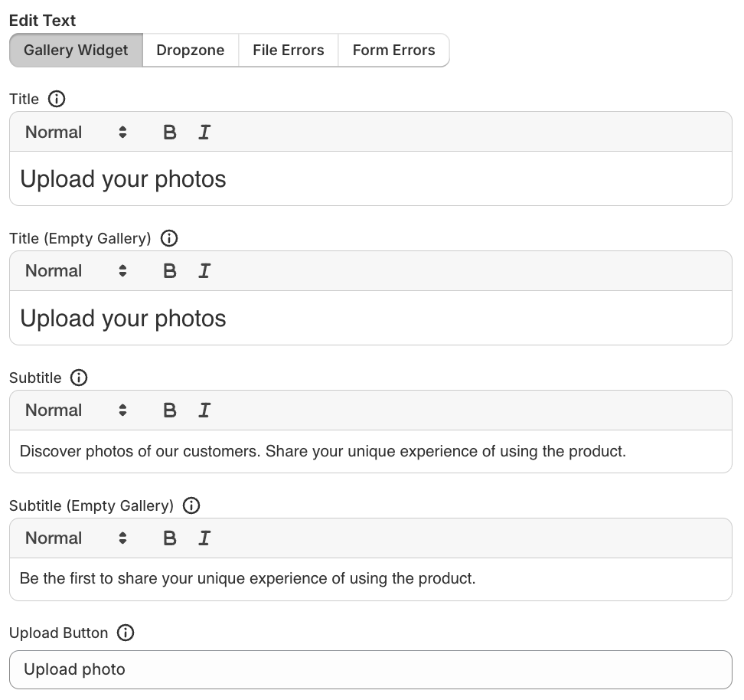
Task: Click info icon next to Title (Empty Gallery)
Action: [x=169, y=238]
